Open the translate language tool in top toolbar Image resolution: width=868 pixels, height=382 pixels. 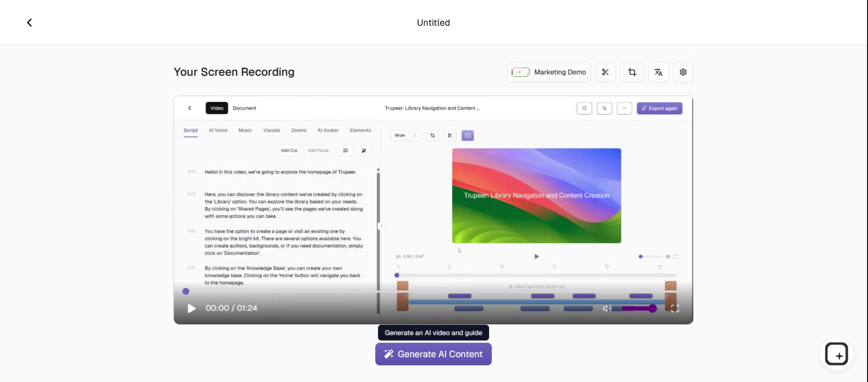click(658, 72)
